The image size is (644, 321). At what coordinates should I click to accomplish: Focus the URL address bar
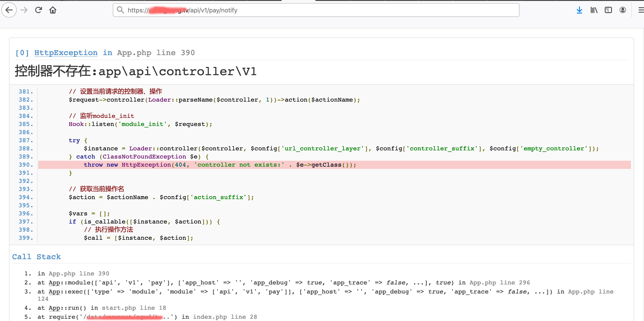pyautogui.click(x=316, y=10)
